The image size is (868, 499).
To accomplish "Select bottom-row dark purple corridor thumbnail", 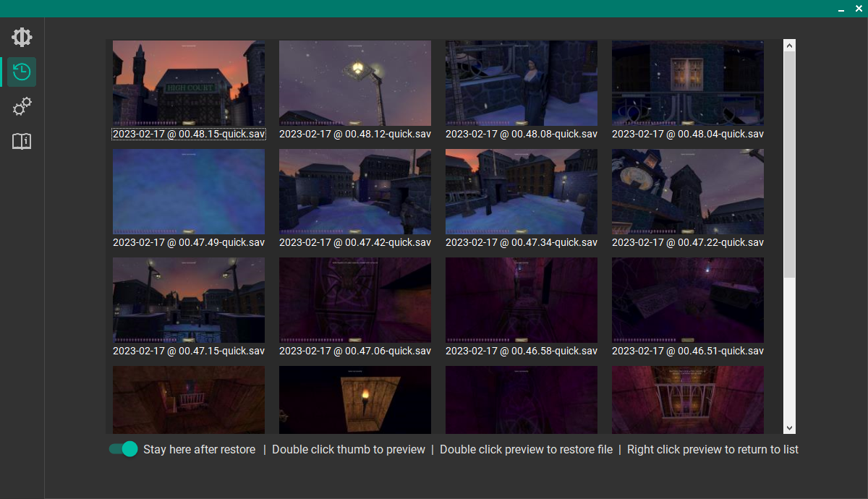I will (522, 400).
